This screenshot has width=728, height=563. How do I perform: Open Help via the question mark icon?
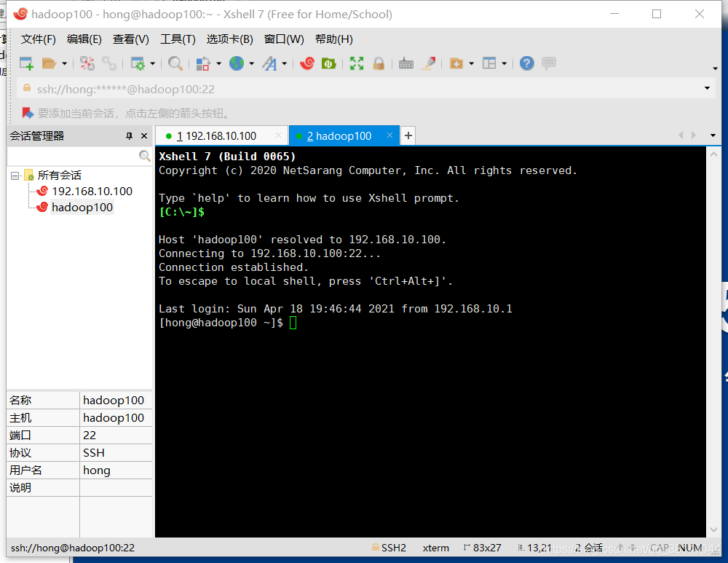click(527, 64)
